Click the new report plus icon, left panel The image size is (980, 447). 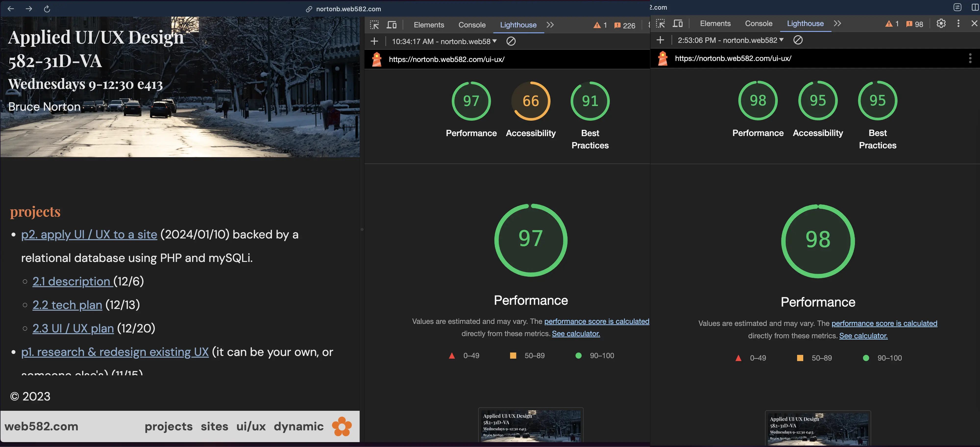(374, 41)
